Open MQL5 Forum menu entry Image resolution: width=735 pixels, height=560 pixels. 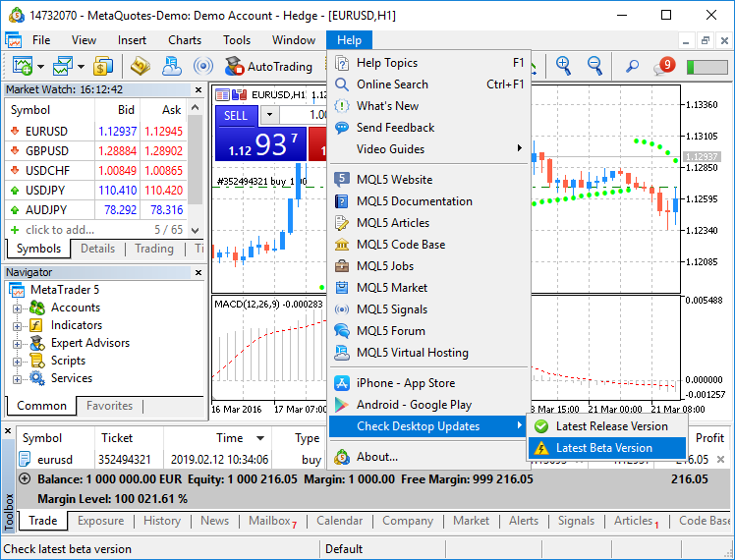point(429,331)
